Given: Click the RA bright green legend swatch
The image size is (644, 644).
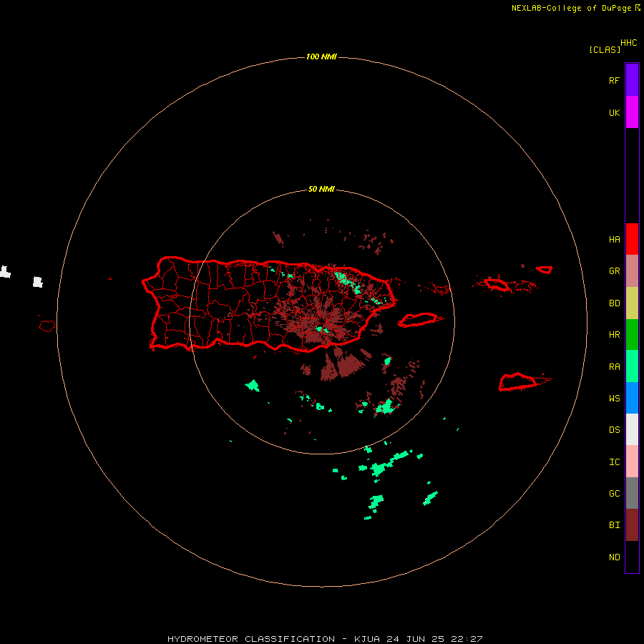Looking at the screenshot, I should pos(632,366).
